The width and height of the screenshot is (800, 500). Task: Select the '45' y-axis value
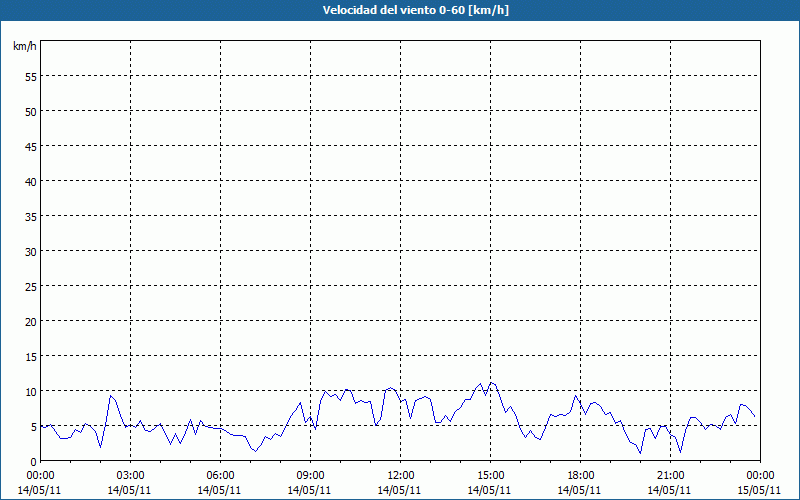pyautogui.click(x=31, y=146)
